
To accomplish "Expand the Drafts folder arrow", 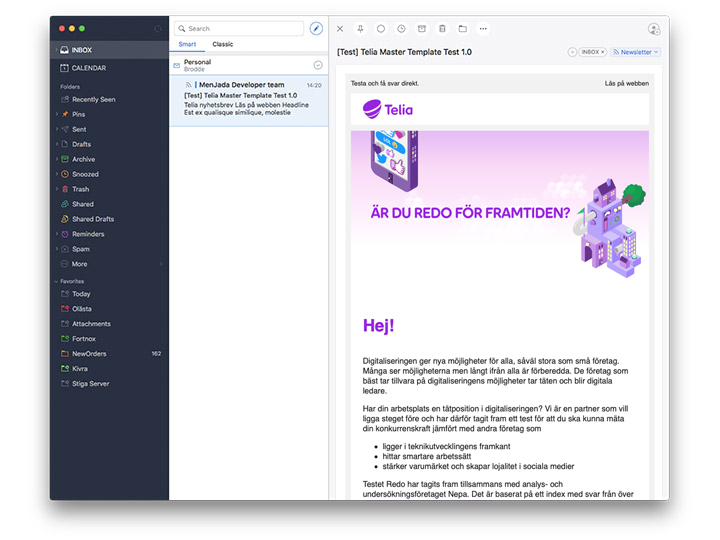I will point(56,144).
